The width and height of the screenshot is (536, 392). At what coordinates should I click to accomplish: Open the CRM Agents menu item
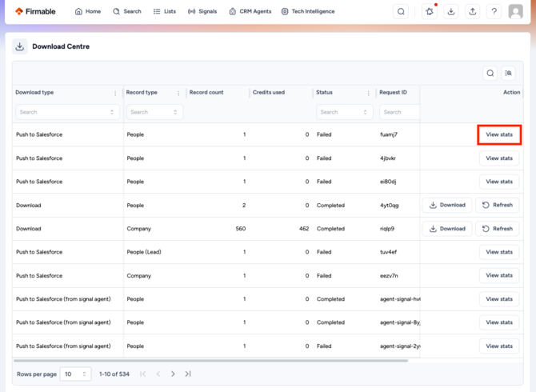click(x=250, y=12)
